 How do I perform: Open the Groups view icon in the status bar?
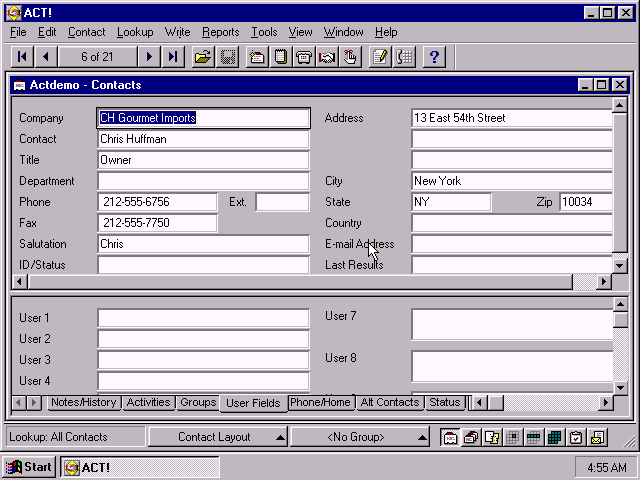pos(492,438)
